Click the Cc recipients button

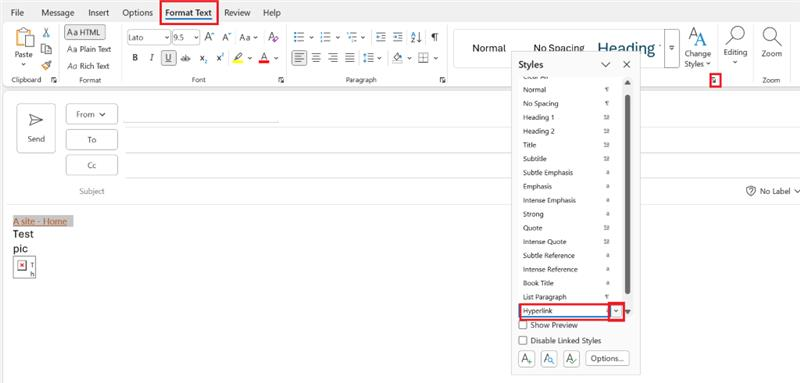pyautogui.click(x=92, y=165)
